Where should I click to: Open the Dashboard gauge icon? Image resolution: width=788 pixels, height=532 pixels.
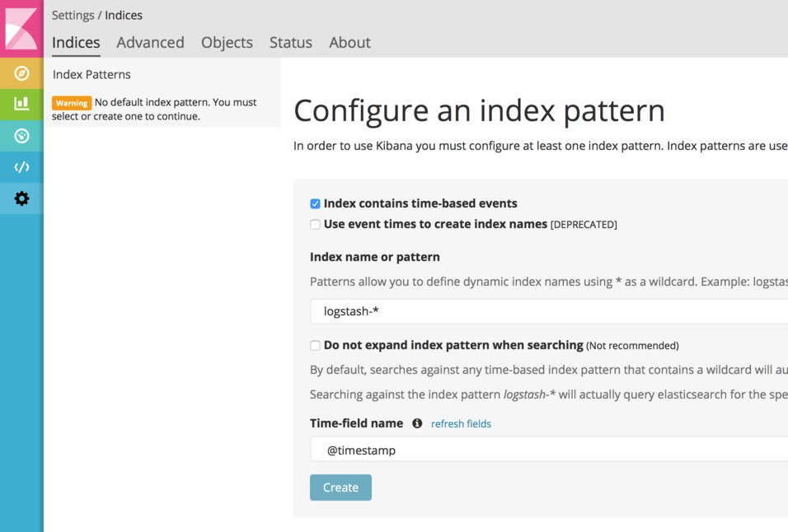pyautogui.click(x=21, y=136)
